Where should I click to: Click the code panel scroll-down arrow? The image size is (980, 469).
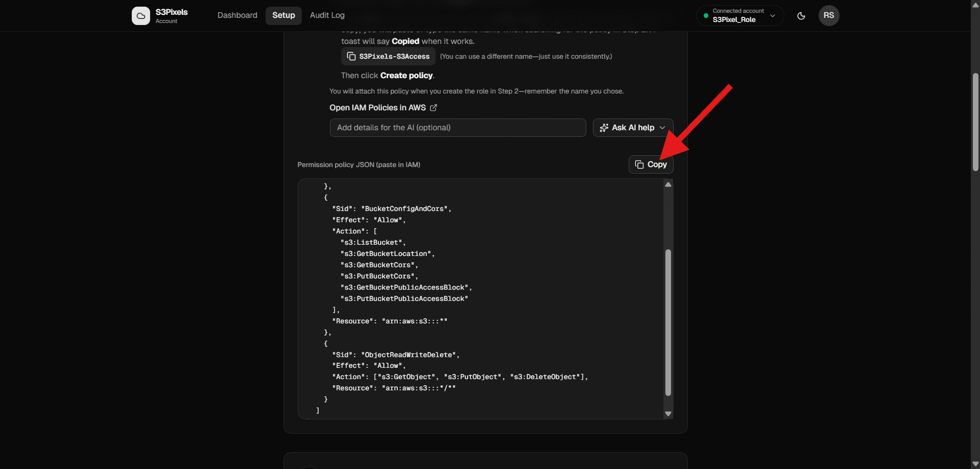pos(668,413)
